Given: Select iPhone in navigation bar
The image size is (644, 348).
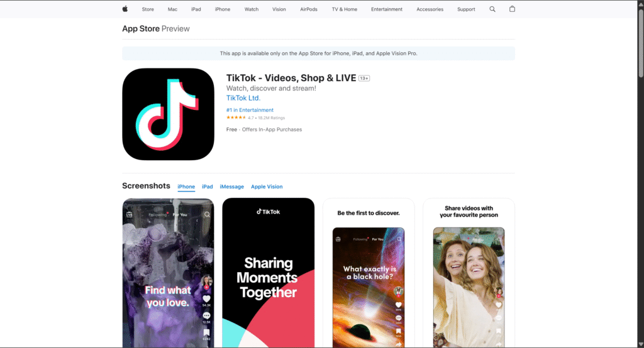Looking at the screenshot, I should pos(223,9).
